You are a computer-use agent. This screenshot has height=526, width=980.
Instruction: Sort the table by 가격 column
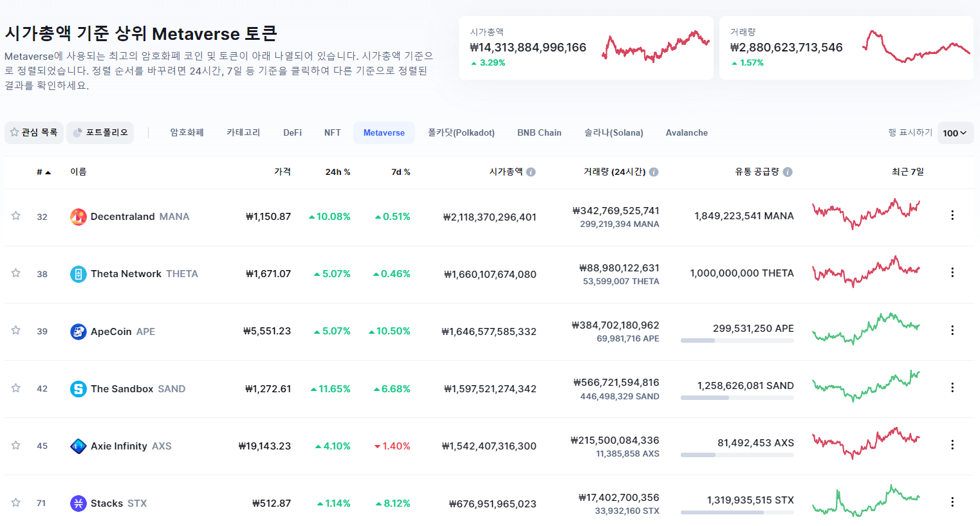click(282, 172)
